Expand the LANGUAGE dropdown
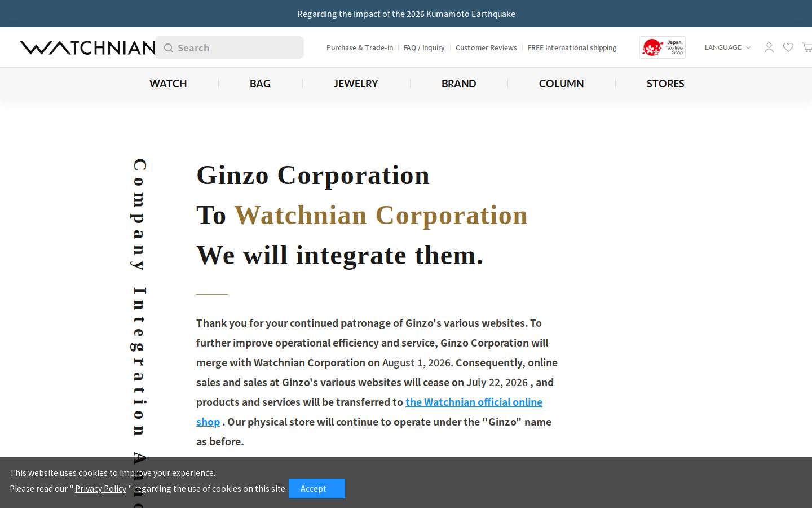 [727, 47]
